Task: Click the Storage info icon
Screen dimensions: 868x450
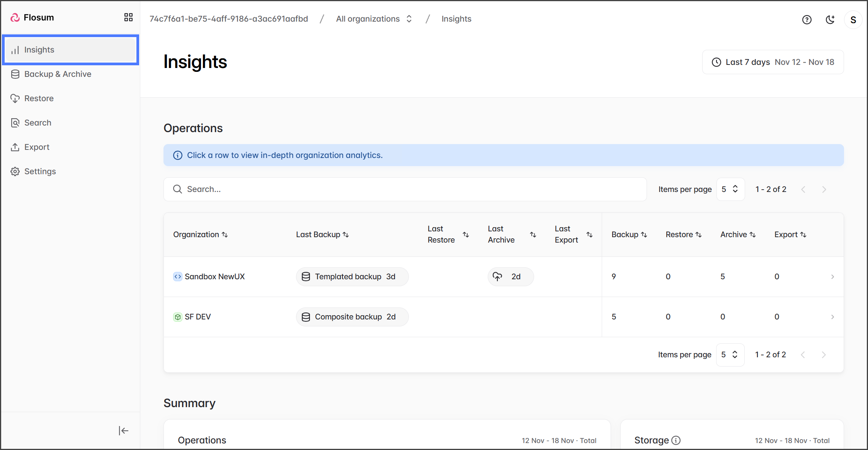Action: coord(676,440)
